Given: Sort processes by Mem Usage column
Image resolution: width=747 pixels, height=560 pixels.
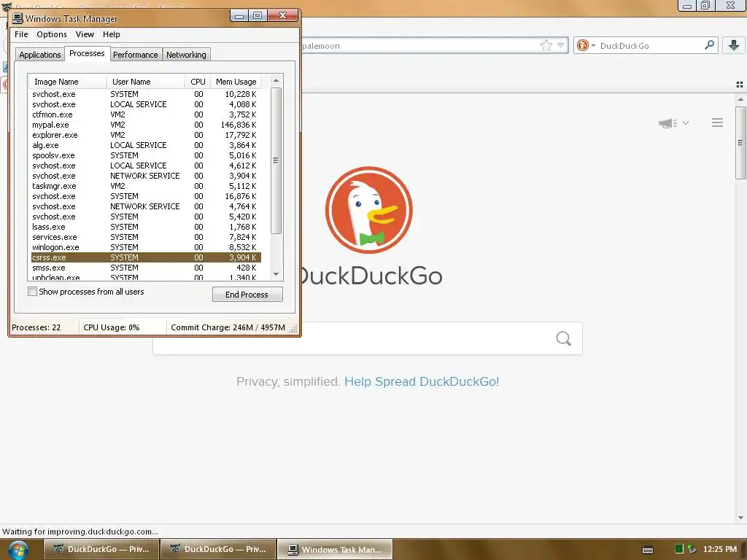Looking at the screenshot, I should 236,82.
